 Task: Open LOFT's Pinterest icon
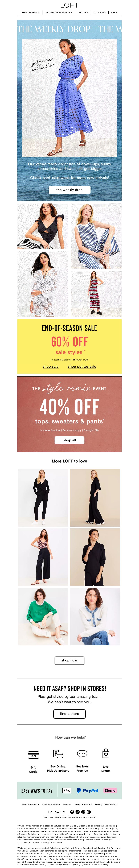coord(83,812)
